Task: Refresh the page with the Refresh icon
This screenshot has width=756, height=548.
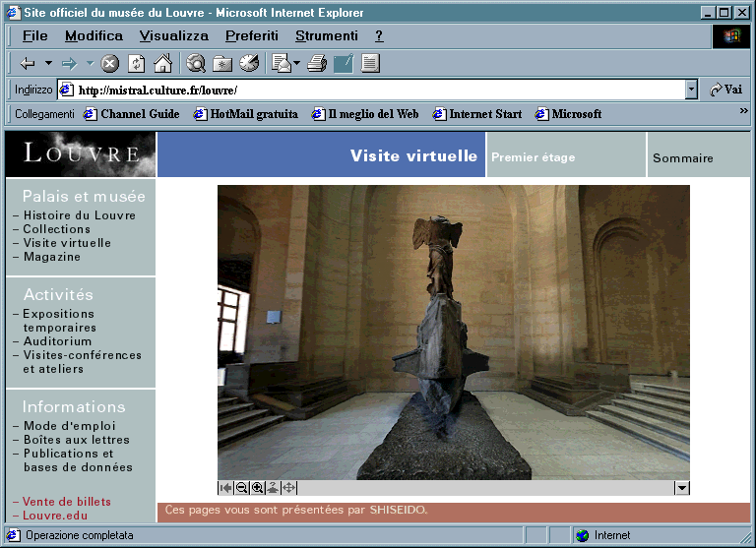Action: [137, 63]
